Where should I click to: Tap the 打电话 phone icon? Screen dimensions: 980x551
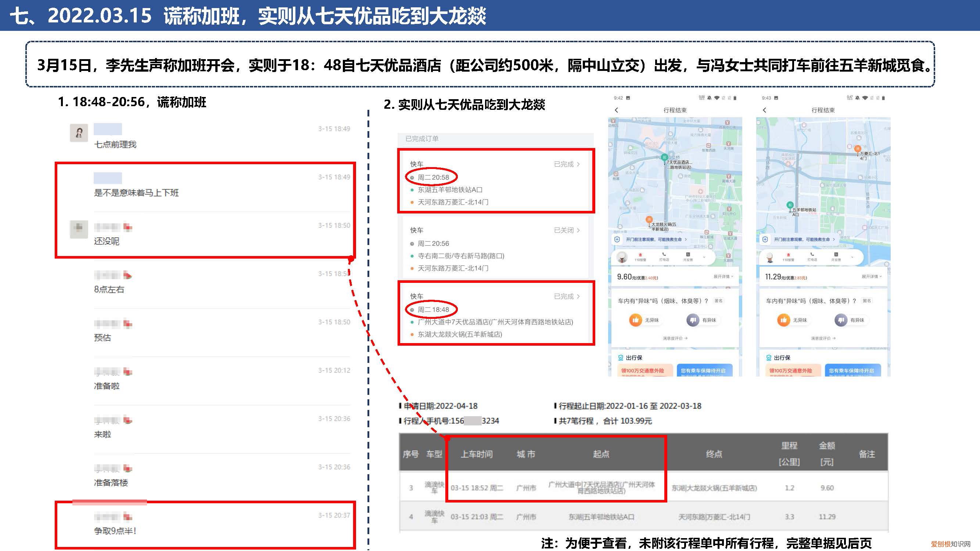[x=664, y=255]
